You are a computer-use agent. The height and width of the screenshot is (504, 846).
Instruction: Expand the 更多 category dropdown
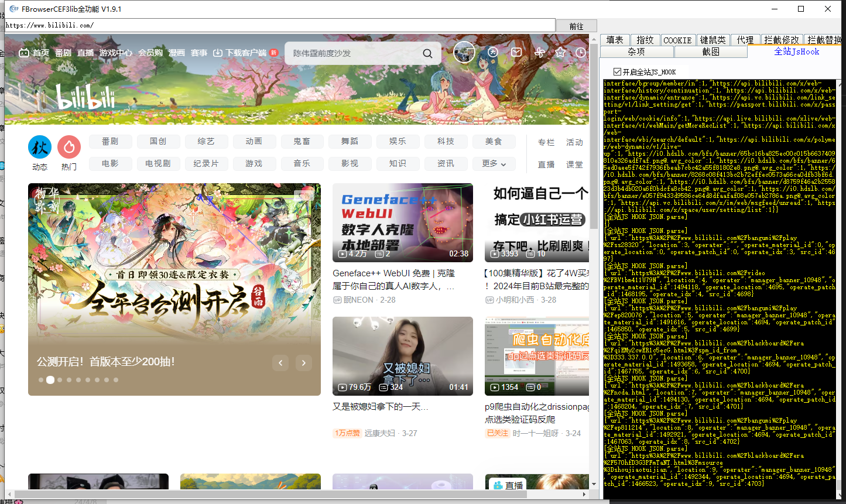pyautogui.click(x=494, y=164)
